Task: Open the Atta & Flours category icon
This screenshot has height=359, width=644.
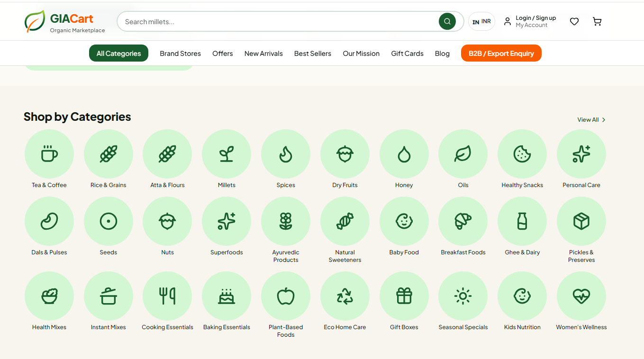Action: 167,154
